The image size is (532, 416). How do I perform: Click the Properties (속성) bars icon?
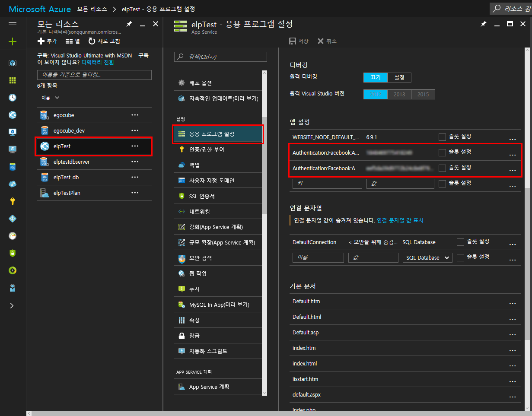[x=182, y=321]
